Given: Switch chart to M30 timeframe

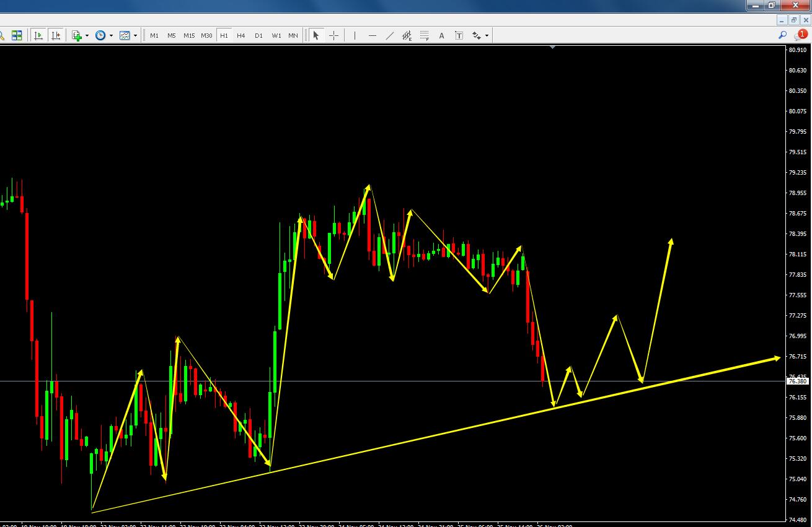Looking at the screenshot, I should click(x=206, y=35).
